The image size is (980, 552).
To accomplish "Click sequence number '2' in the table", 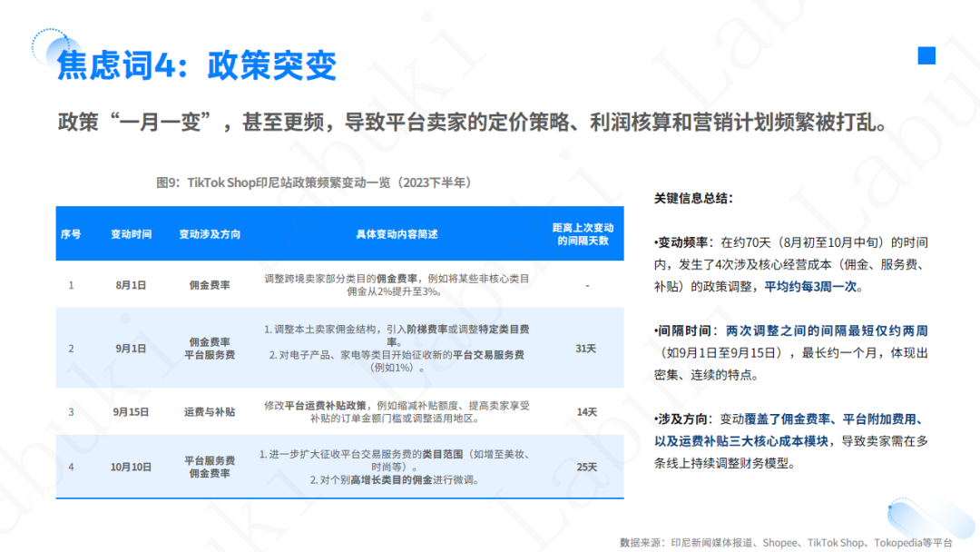I will point(71,349).
